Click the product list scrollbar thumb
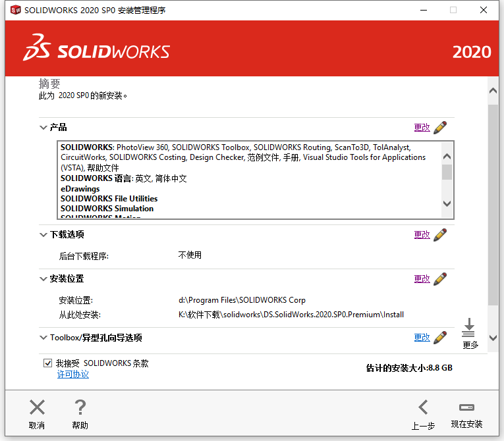This screenshot has height=441, width=504. [447, 172]
